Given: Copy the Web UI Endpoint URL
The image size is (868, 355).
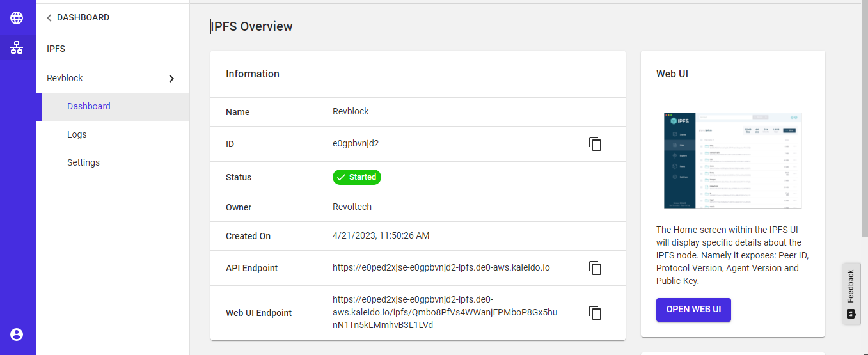Looking at the screenshot, I should point(596,313).
